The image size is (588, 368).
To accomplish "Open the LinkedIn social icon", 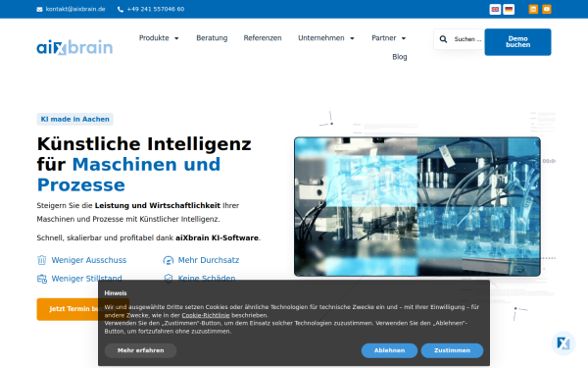I will click(x=533, y=9).
